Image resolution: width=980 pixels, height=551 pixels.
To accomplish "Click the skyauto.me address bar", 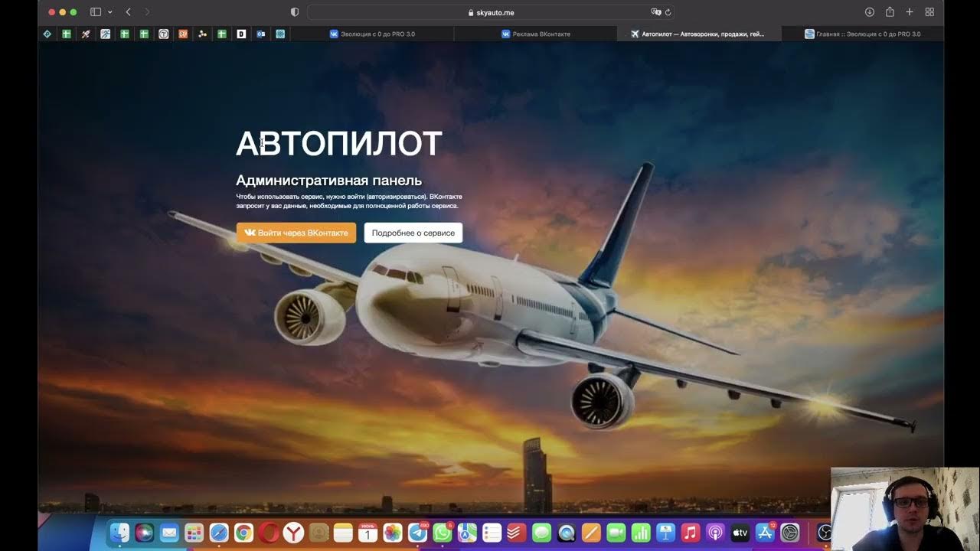I will point(490,12).
